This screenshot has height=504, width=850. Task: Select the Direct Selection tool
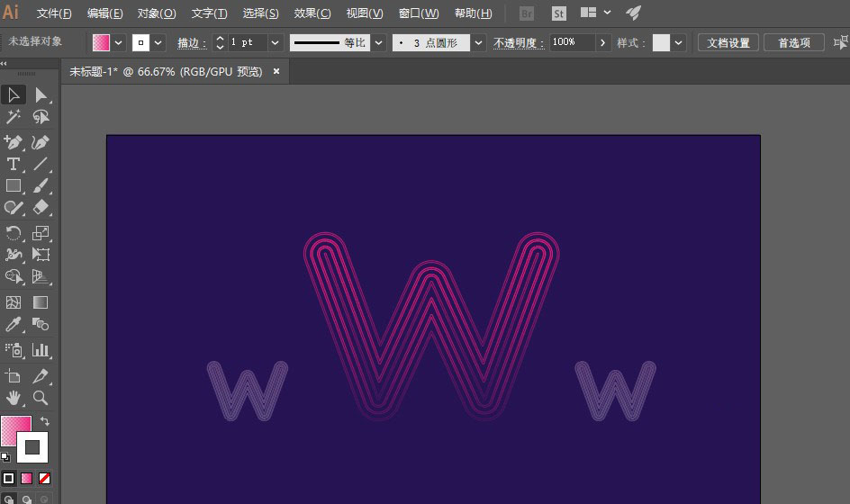click(x=41, y=94)
